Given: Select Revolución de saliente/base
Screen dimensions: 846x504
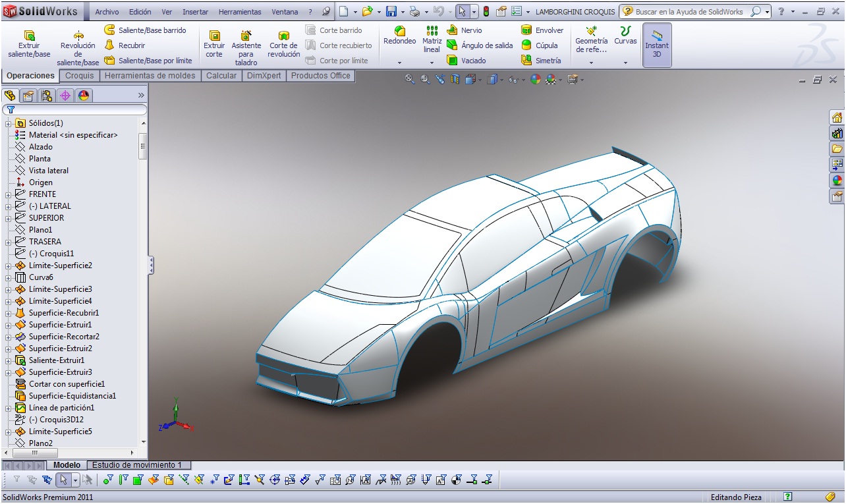Looking at the screenshot, I should click(78, 47).
